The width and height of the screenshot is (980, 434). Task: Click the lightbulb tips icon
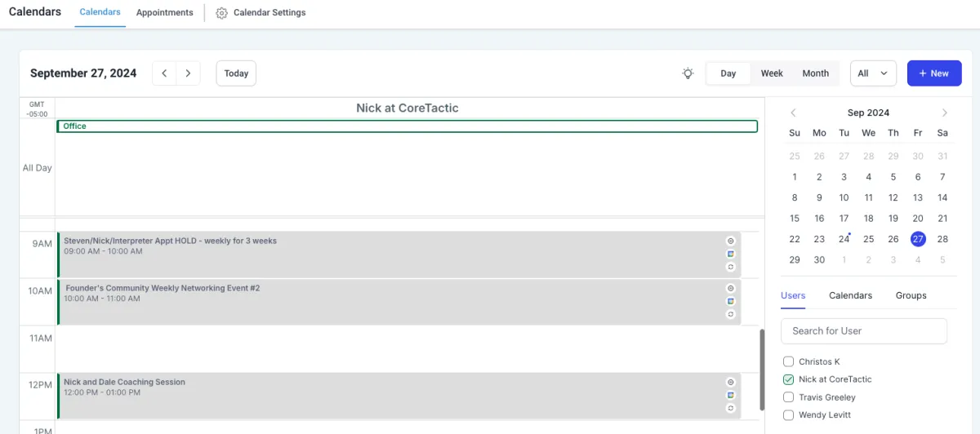pyautogui.click(x=688, y=73)
